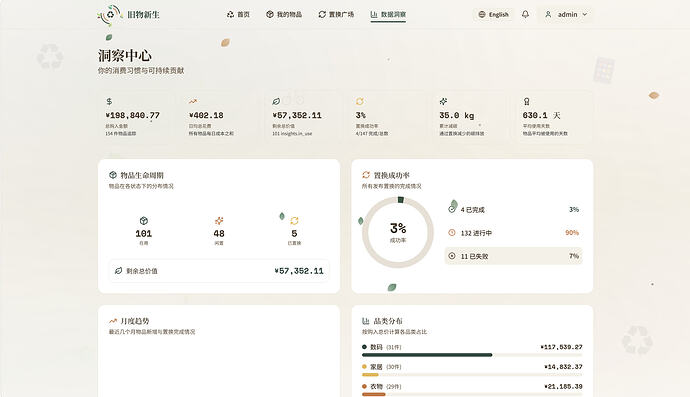Click the swap icon above 5
690x397 pixels.
pyautogui.click(x=294, y=221)
